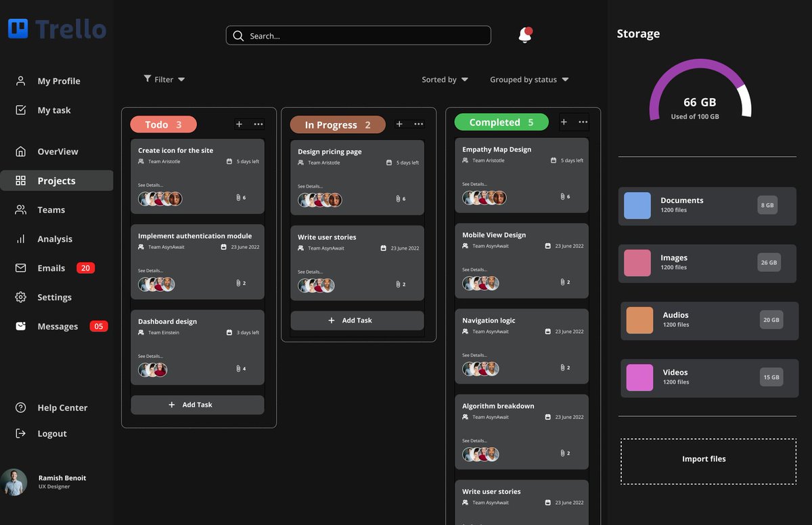Click attachment icon on Navigation logic card

click(x=562, y=367)
